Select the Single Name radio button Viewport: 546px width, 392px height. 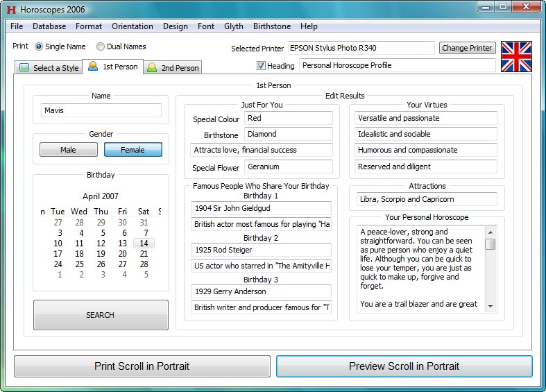(x=39, y=46)
